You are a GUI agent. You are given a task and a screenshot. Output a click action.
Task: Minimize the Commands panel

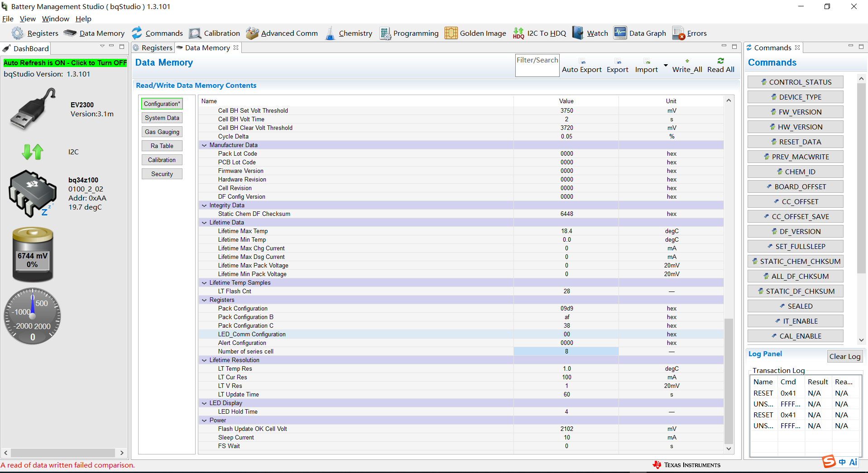point(851,46)
